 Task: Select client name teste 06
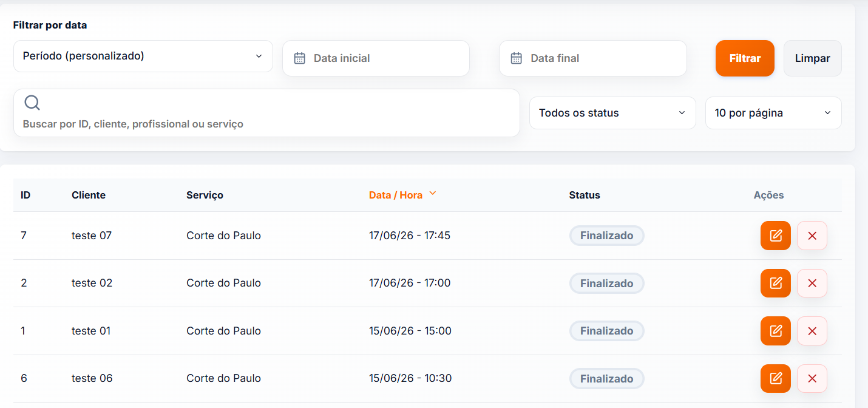tap(92, 378)
